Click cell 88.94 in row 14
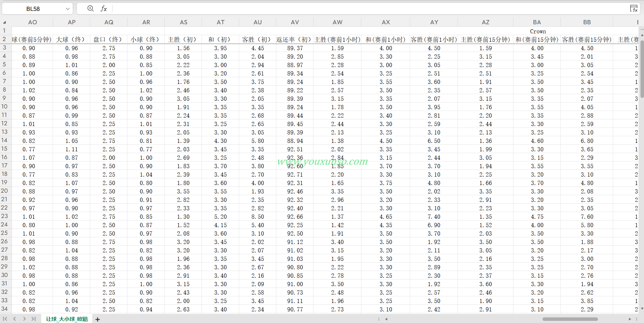Screen dimensions: 644x323 (295, 141)
